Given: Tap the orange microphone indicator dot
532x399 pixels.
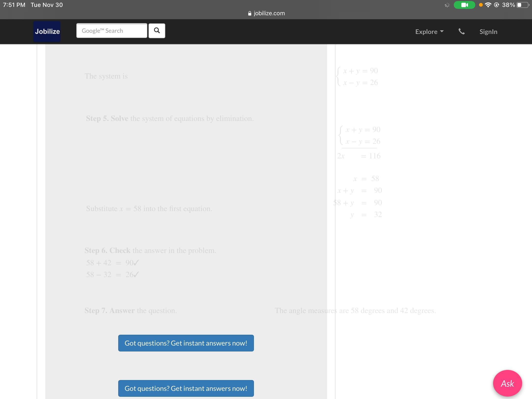Looking at the screenshot, I should pyautogui.click(x=481, y=5).
